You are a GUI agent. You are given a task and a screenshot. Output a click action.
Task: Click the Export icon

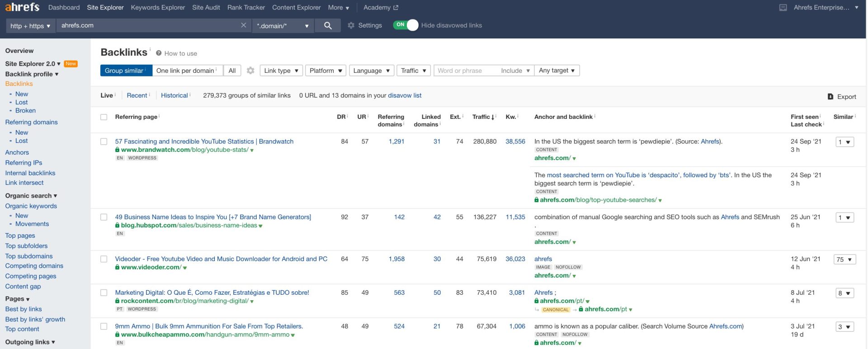tap(830, 97)
